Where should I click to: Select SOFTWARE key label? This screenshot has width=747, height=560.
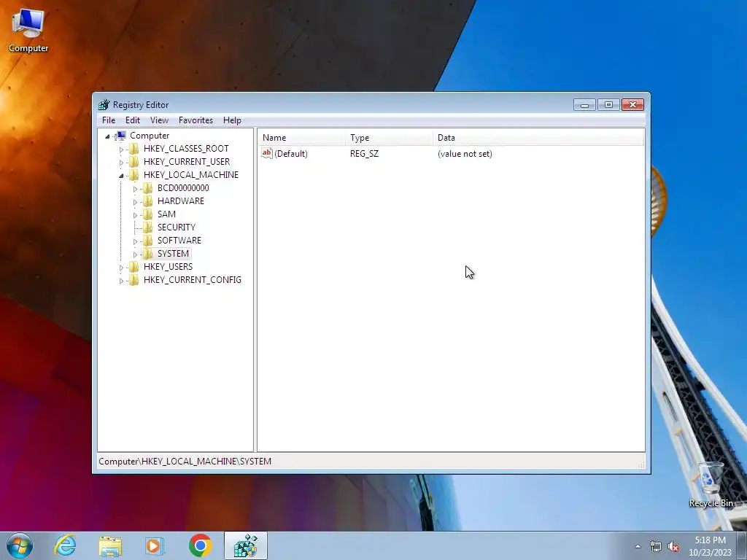click(x=179, y=241)
